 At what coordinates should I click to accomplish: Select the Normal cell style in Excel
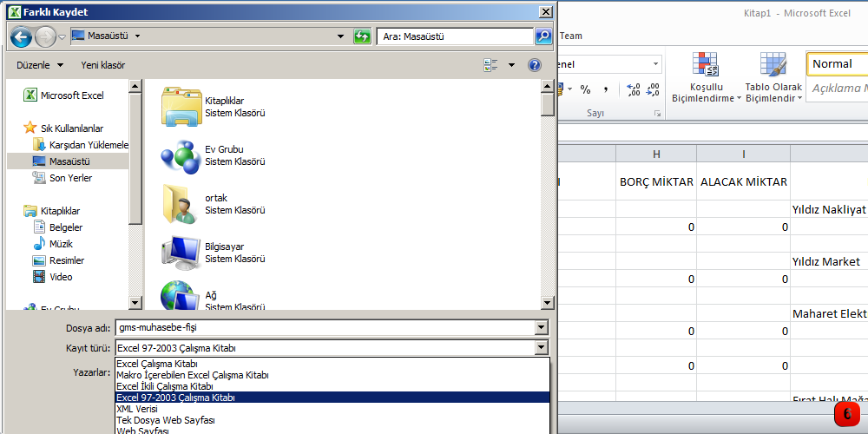pyautogui.click(x=837, y=63)
